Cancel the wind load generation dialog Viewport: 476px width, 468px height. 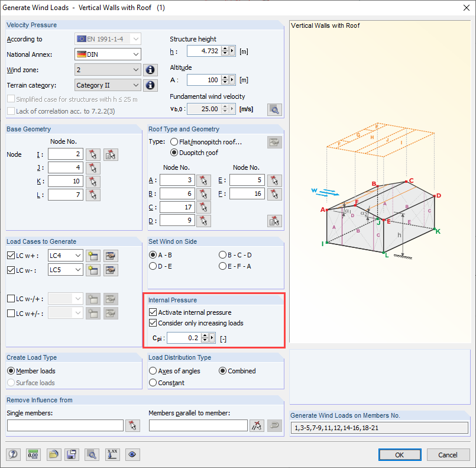coord(448,454)
